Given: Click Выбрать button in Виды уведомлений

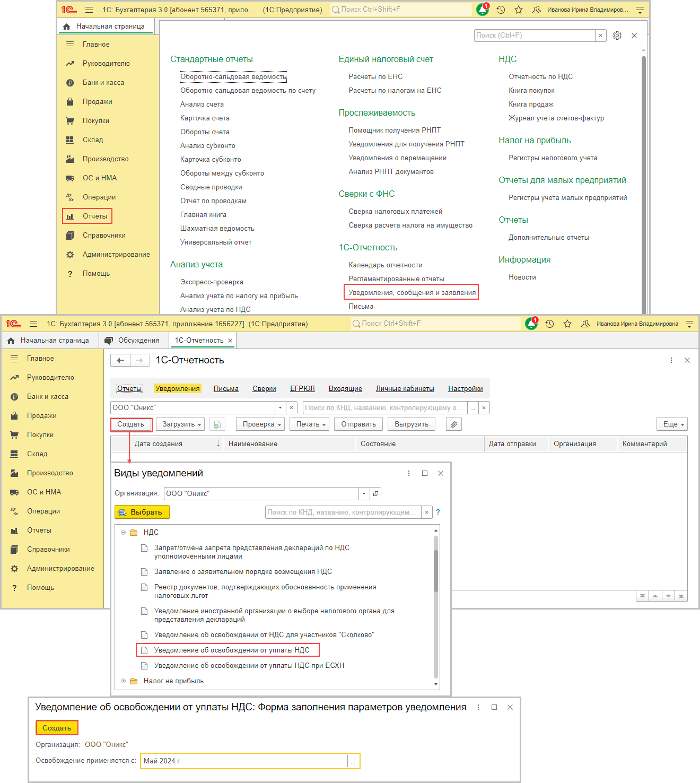Looking at the screenshot, I should (x=142, y=512).
